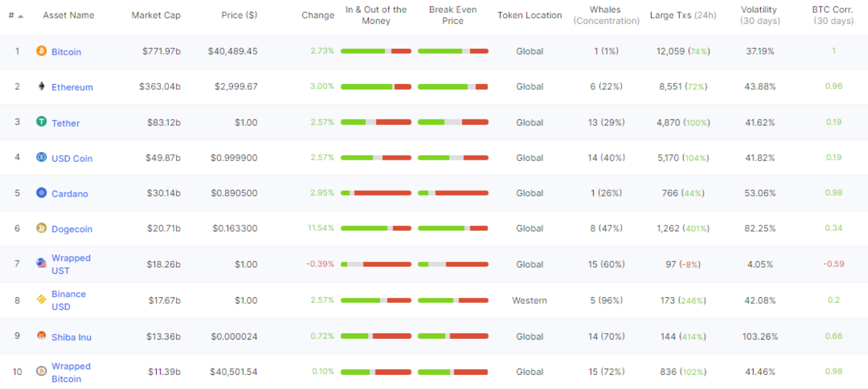
Task: Open the Tether asset link
Action: [66, 123]
